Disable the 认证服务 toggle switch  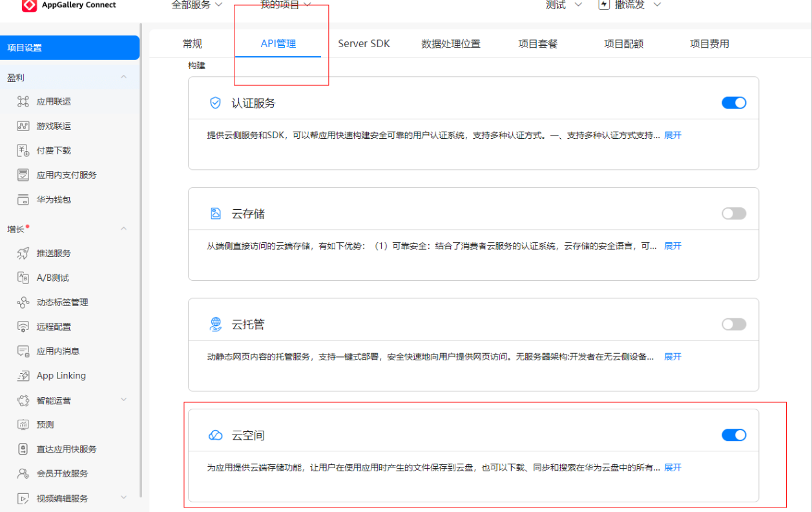click(734, 103)
